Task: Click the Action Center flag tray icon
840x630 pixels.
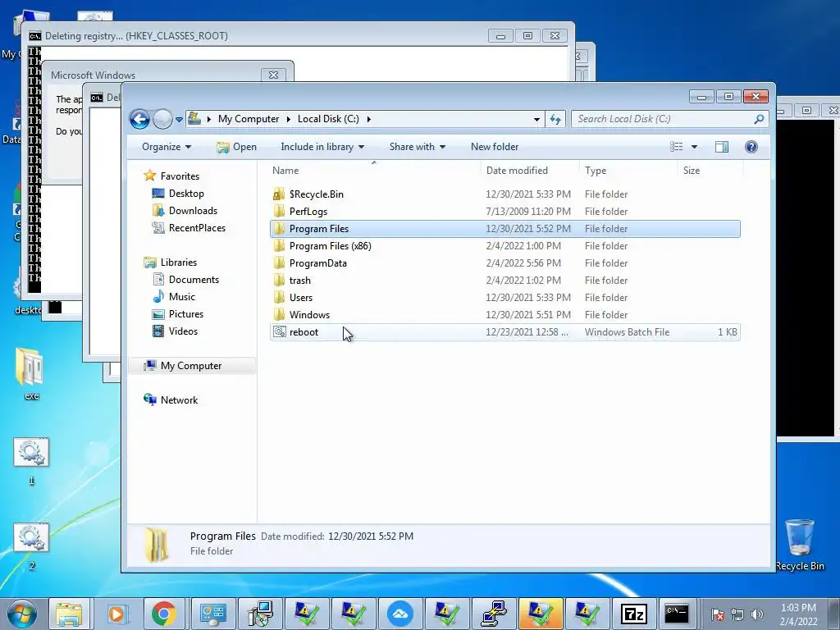Action: pos(718,614)
